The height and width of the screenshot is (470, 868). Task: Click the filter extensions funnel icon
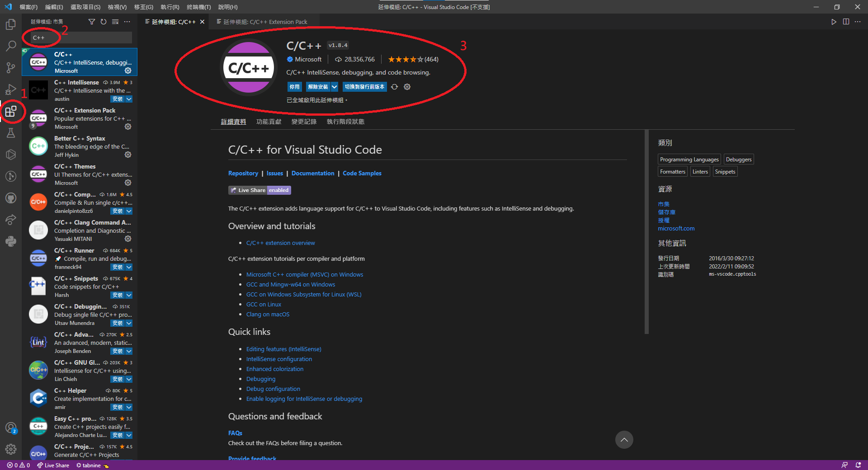92,22
